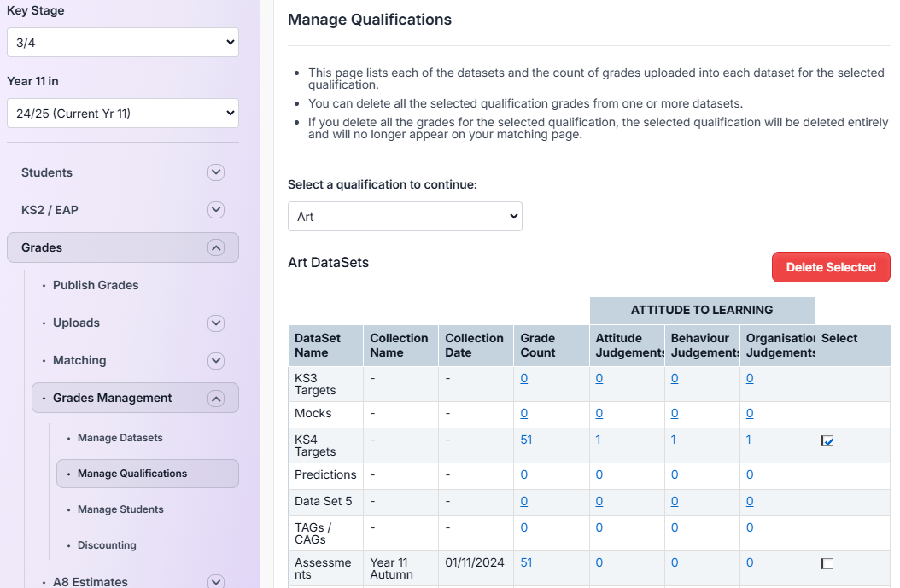Click the Art DataSets heading
Screen dimensions: 900x588
(328, 262)
